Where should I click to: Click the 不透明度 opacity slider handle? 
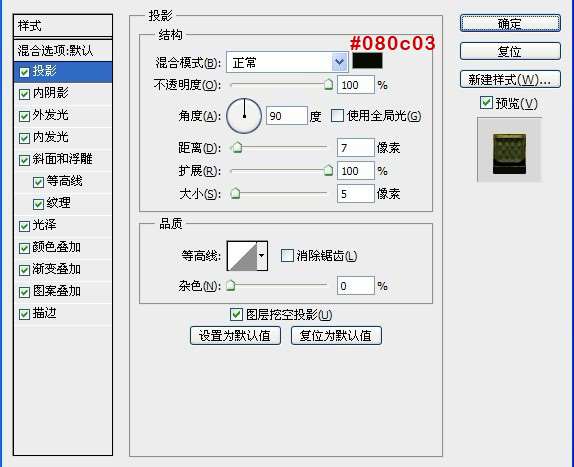tap(329, 85)
